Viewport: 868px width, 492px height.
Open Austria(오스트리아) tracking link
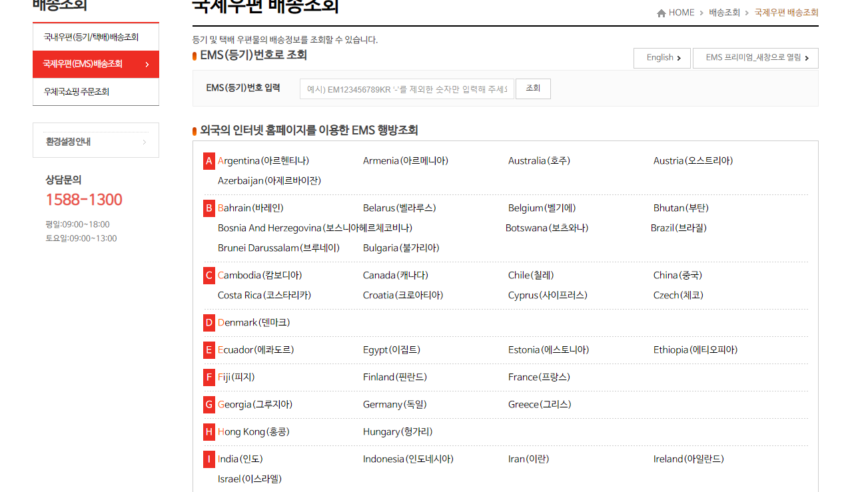[x=693, y=161]
